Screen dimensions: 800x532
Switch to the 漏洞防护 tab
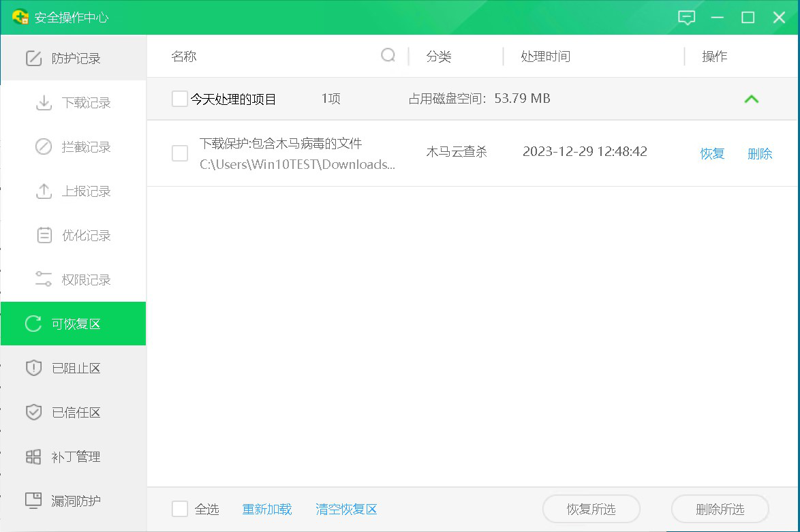click(x=74, y=501)
